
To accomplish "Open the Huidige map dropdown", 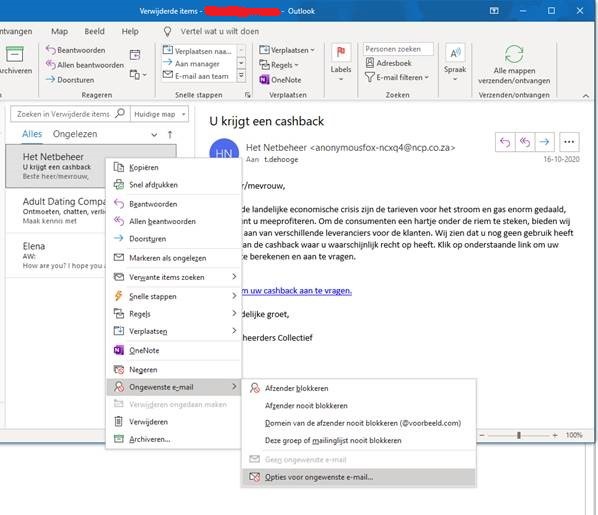I will pos(159,114).
